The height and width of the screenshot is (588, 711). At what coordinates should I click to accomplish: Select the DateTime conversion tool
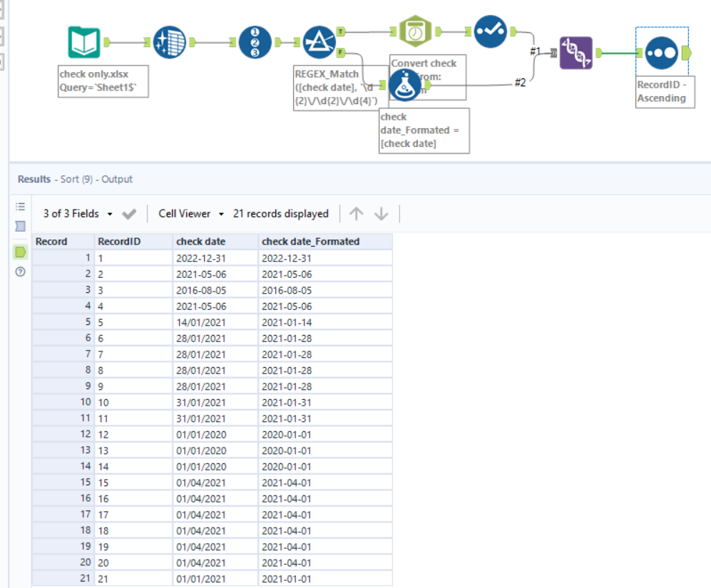[415, 32]
